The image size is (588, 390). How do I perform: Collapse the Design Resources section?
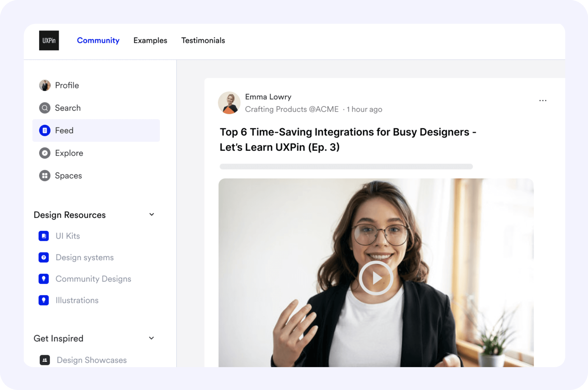pos(152,214)
